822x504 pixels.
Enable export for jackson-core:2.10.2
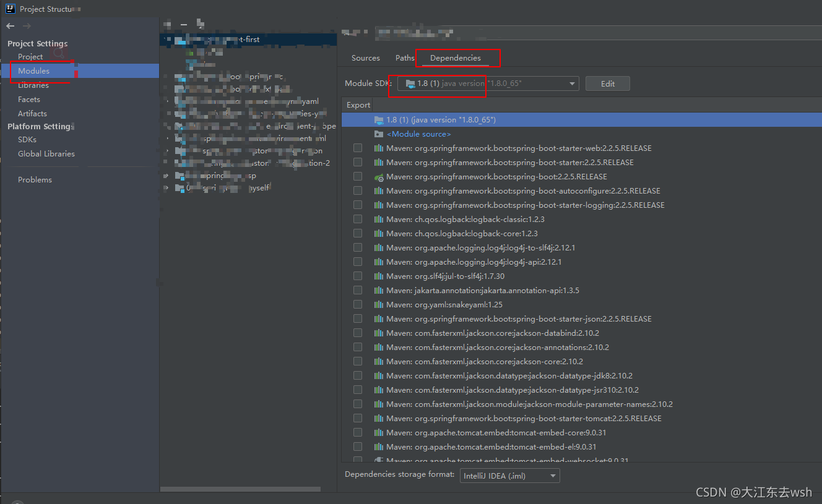coord(358,362)
